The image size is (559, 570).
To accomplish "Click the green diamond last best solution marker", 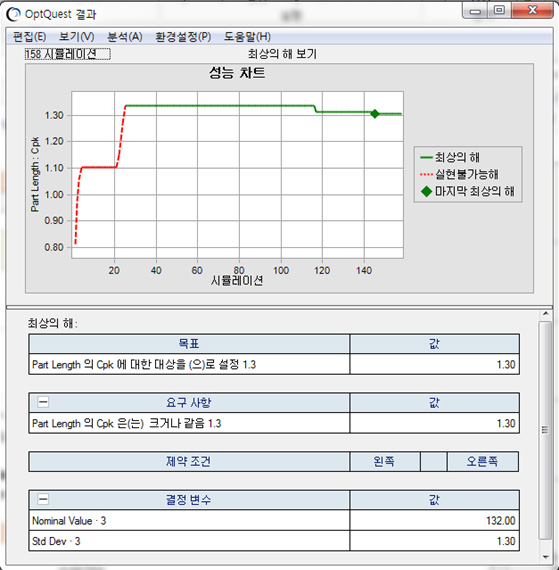I will [375, 114].
